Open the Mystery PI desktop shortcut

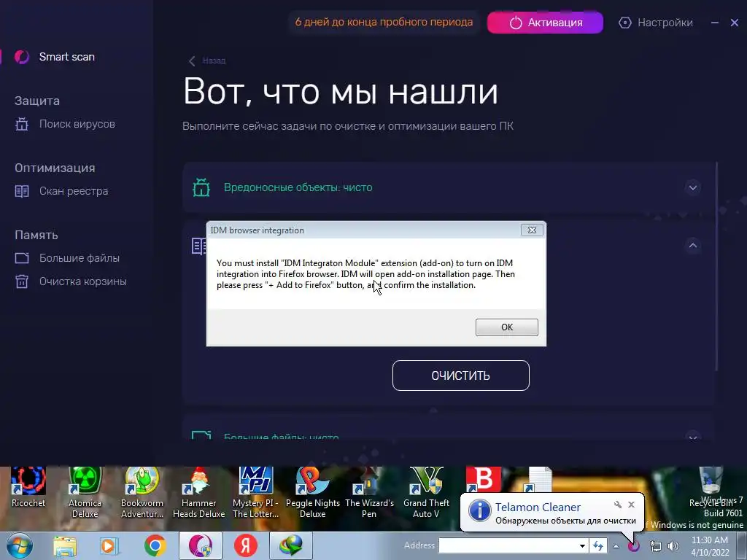point(255,492)
